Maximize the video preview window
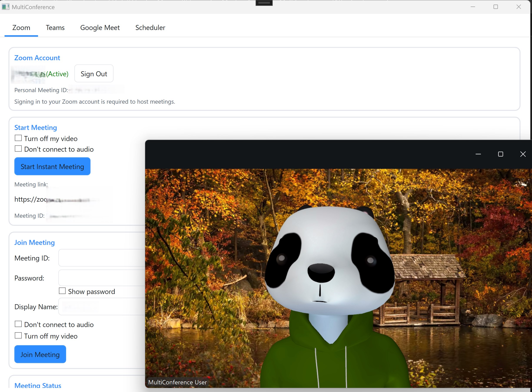This screenshot has width=532, height=392. 500,154
